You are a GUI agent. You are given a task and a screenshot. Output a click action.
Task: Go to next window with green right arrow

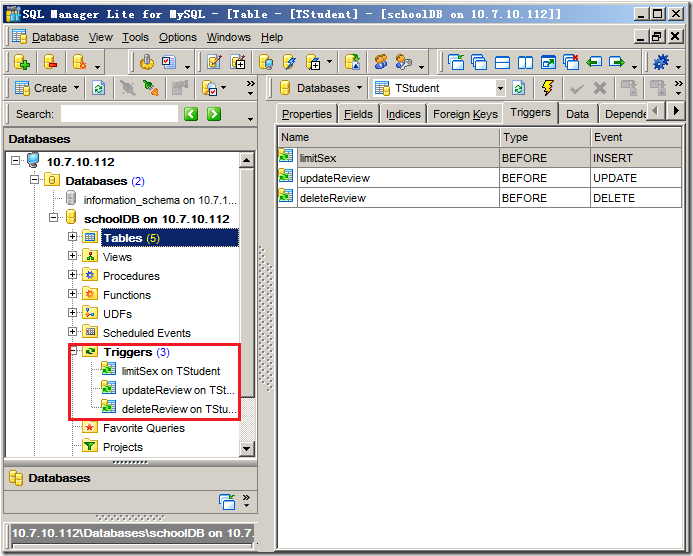point(617,62)
